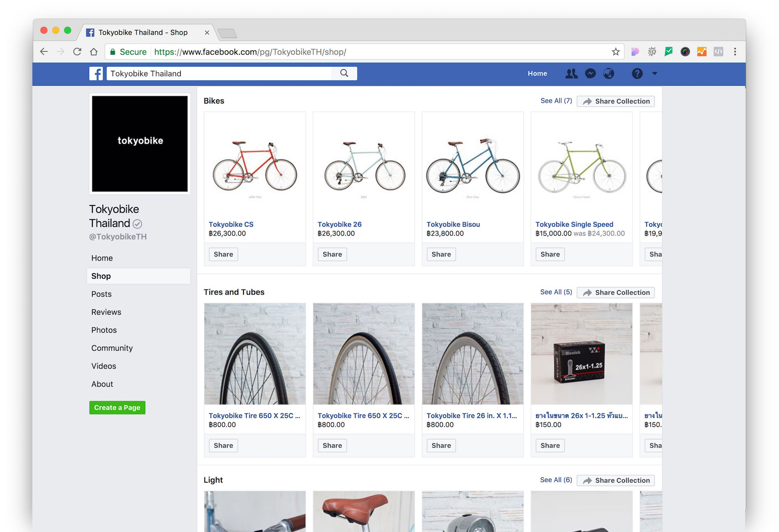This screenshot has height=532, width=779.
Task: Click the tokyobike profile picture
Action: (x=140, y=144)
